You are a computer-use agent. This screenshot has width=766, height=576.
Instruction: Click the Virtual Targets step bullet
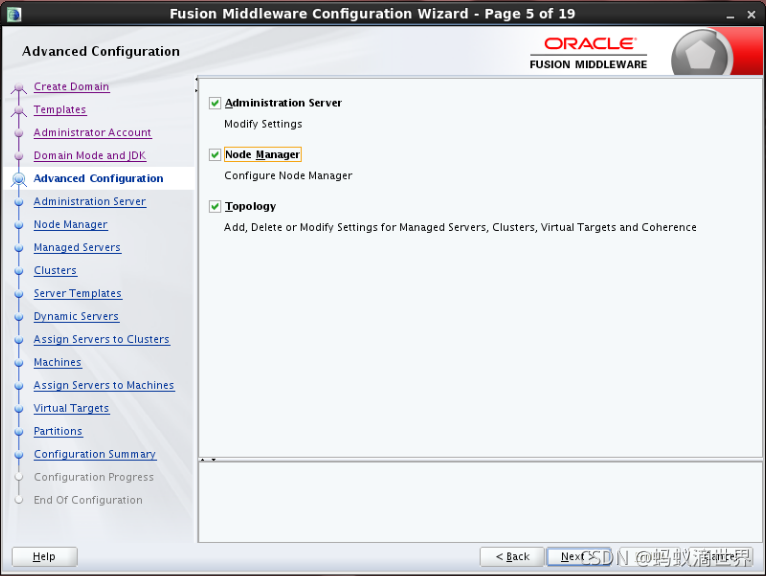click(x=19, y=408)
